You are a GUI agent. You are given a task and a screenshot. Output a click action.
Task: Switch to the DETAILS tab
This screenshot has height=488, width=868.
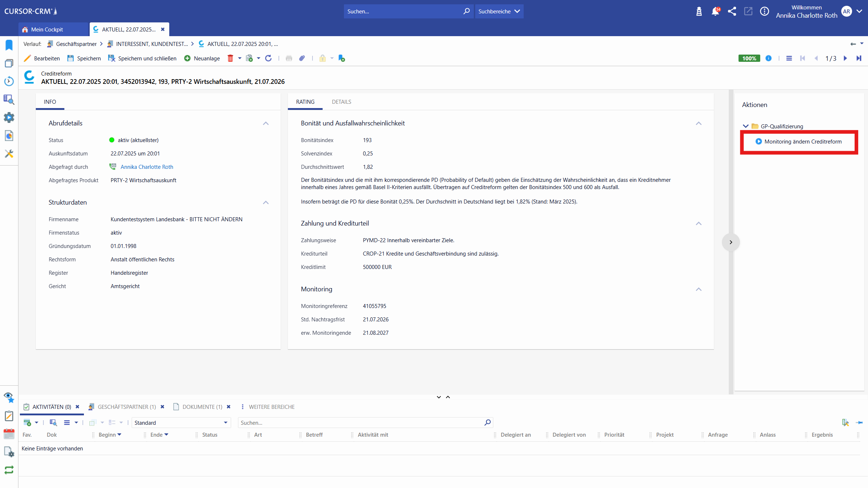[x=342, y=102]
